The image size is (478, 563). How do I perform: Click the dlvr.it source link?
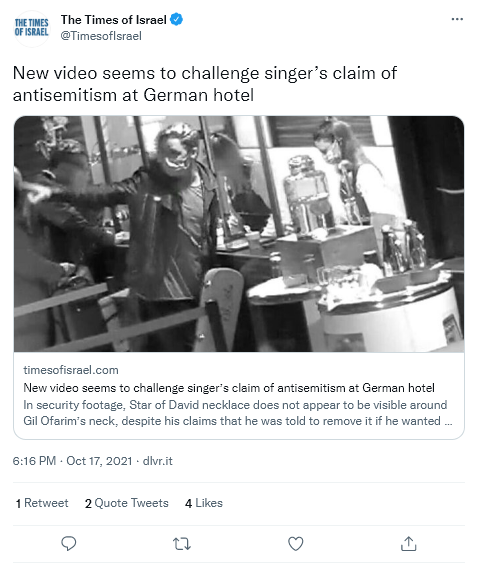click(x=158, y=461)
